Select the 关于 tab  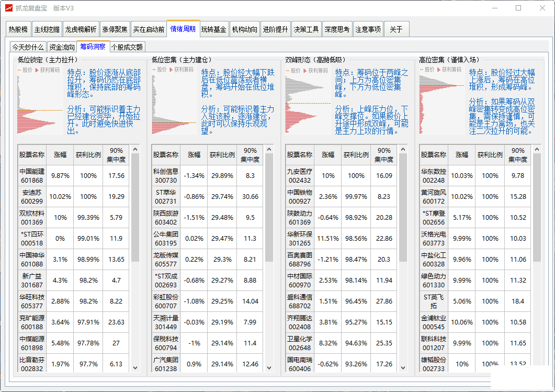396,29
